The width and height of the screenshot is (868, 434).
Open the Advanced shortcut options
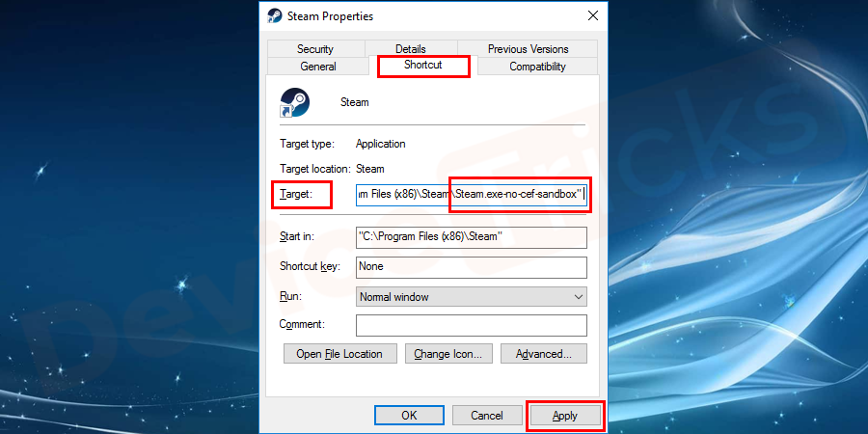point(544,354)
